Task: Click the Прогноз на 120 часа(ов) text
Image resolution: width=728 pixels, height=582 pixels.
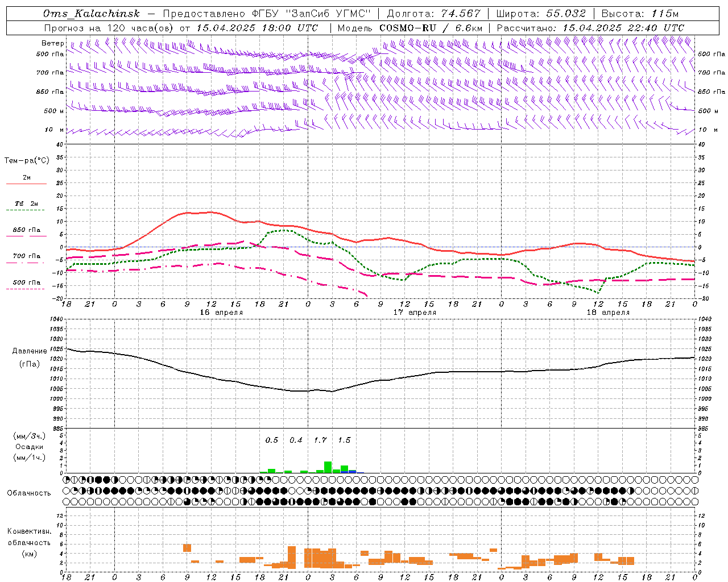Action: tap(109, 28)
